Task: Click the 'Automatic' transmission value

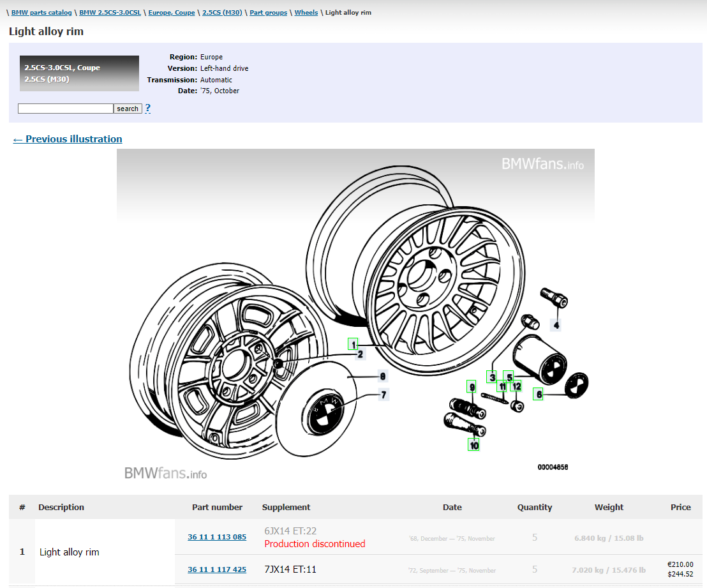Action: click(216, 80)
